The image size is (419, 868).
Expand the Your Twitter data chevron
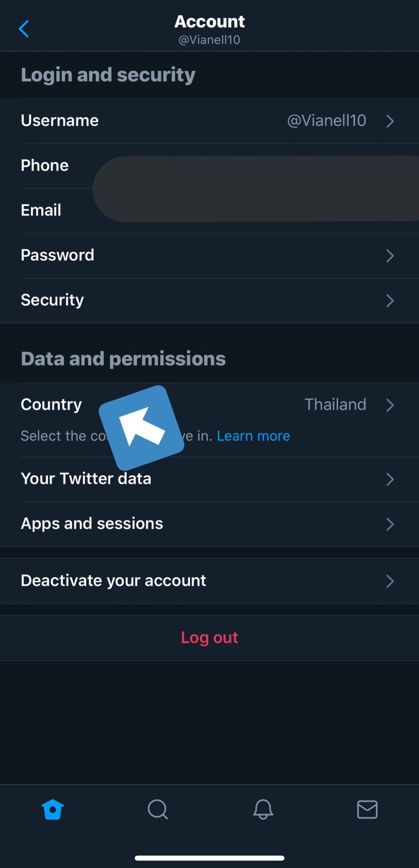[390, 479]
